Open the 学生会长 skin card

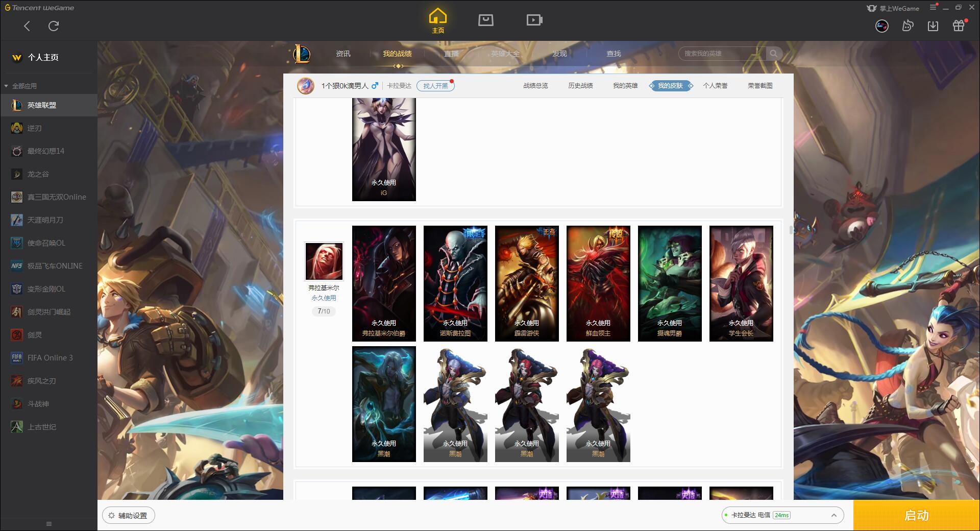(x=741, y=283)
